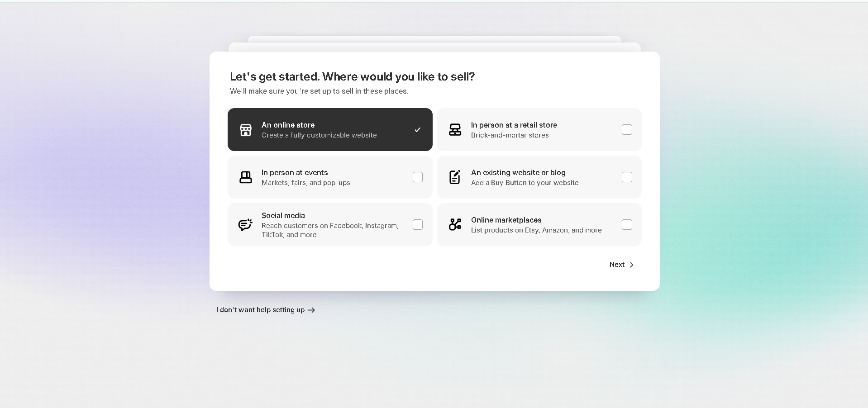Choose the 'An existing website or blog' title
Screen dimensions: 868x408
518,173
